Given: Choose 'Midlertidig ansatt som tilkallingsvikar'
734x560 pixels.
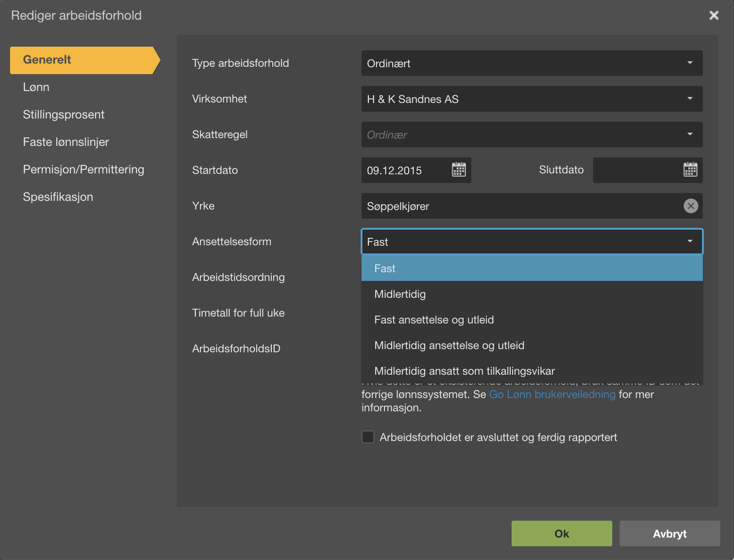Looking at the screenshot, I should [x=532, y=371].
